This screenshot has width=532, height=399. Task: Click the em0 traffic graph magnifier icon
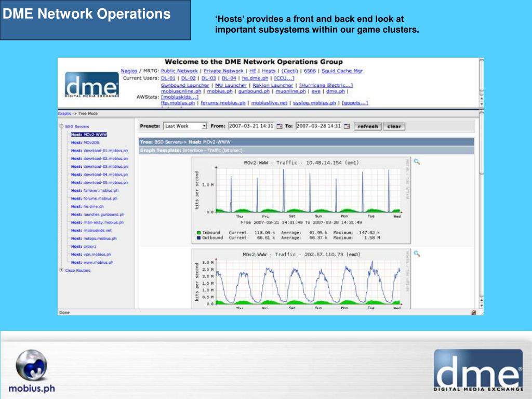click(x=417, y=254)
